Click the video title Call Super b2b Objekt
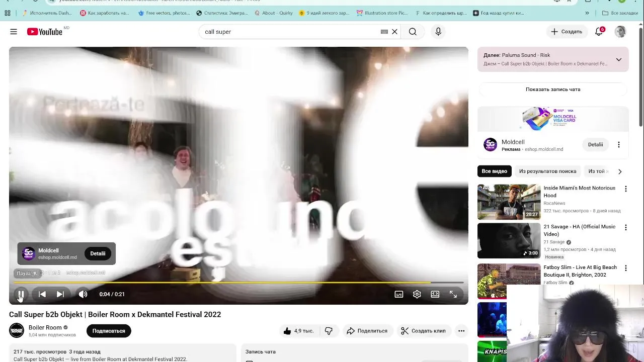 [x=115, y=315]
